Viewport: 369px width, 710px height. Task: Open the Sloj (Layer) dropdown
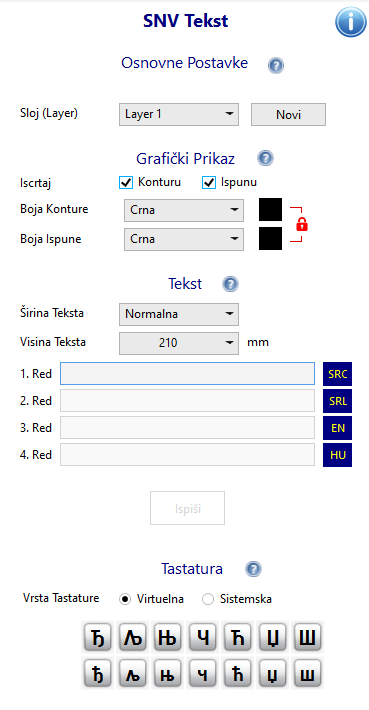[x=179, y=115]
